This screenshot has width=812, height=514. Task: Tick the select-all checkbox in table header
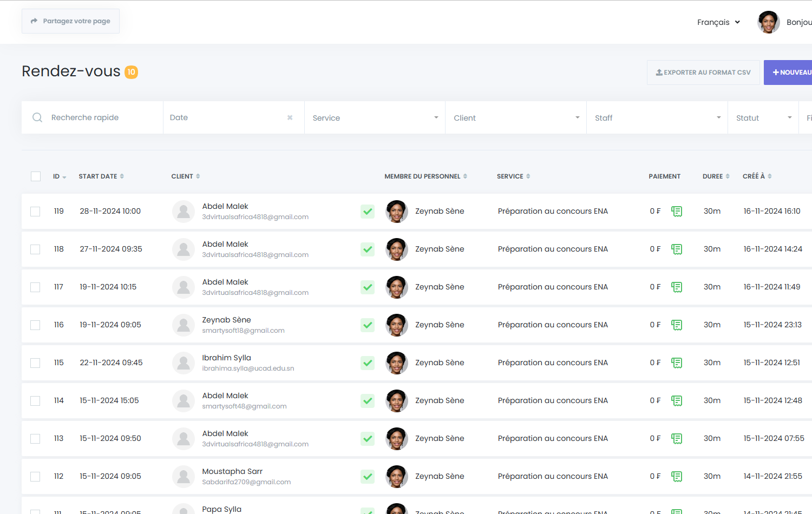36,176
